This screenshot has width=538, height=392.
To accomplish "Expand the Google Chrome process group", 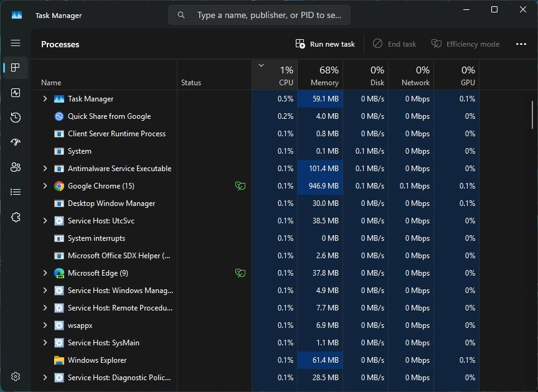I will click(x=45, y=186).
